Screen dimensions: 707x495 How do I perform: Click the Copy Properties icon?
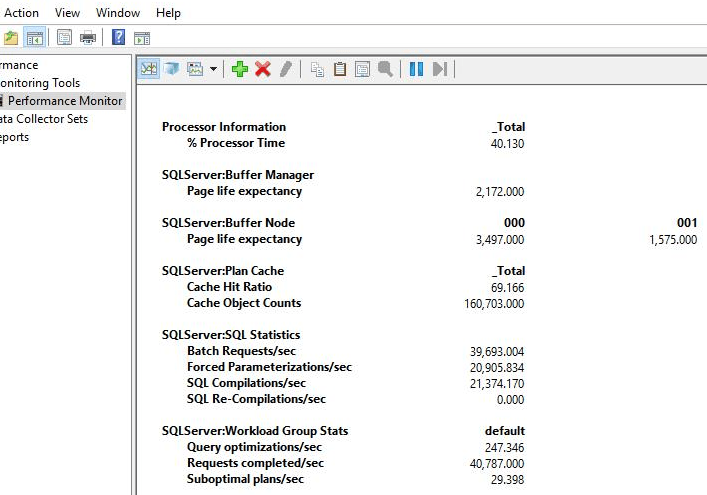pos(317,69)
